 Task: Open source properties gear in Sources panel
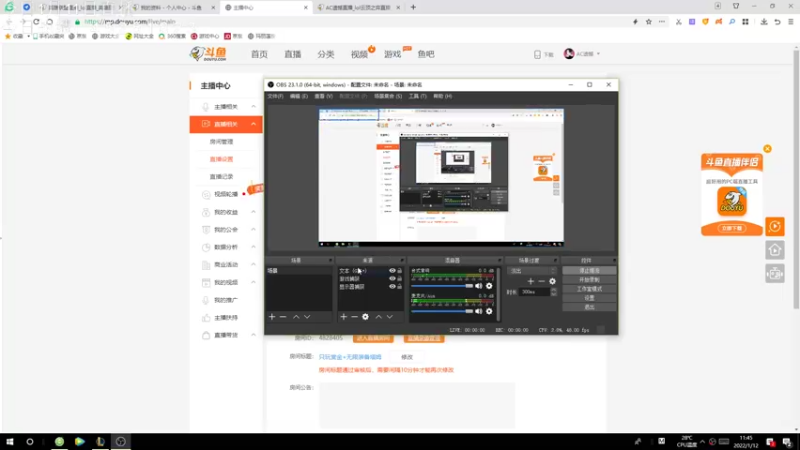(365, 317)
